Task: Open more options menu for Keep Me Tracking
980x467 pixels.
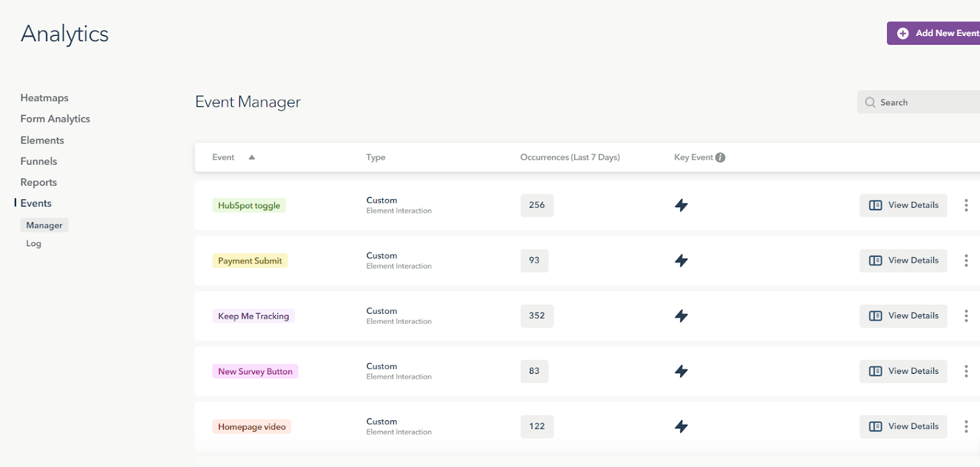Action: tap(966, 316)
